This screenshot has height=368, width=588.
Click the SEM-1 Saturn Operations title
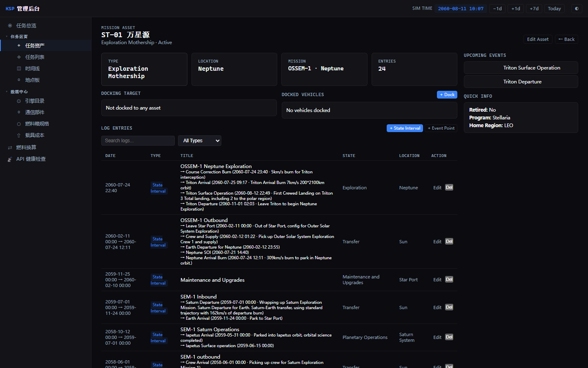(210, 330)
